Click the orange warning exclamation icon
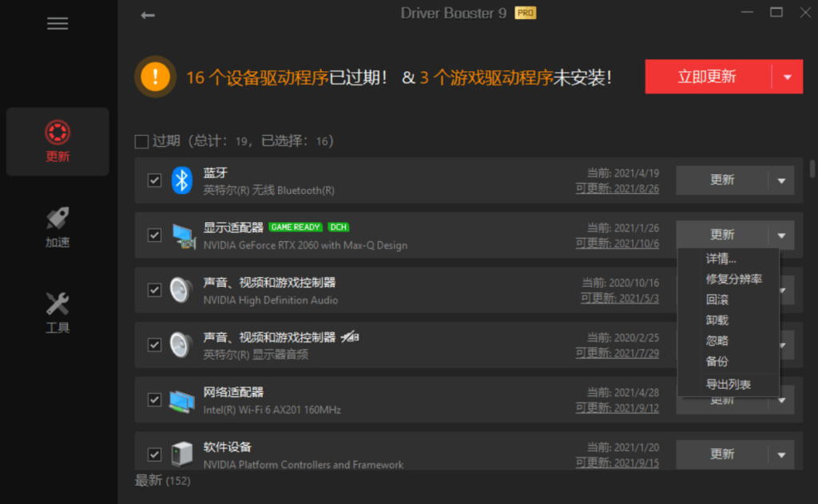Screen dimensions: 818x504 155,77
